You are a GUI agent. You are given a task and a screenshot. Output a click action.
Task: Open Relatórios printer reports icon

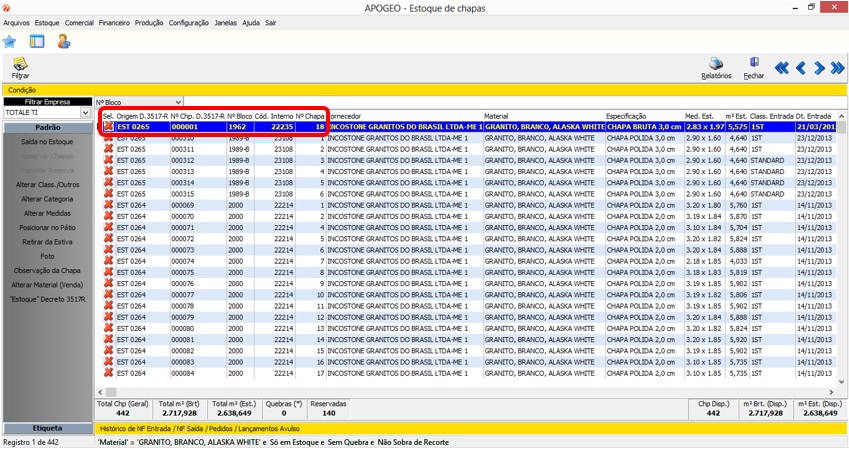pos(716,68)
